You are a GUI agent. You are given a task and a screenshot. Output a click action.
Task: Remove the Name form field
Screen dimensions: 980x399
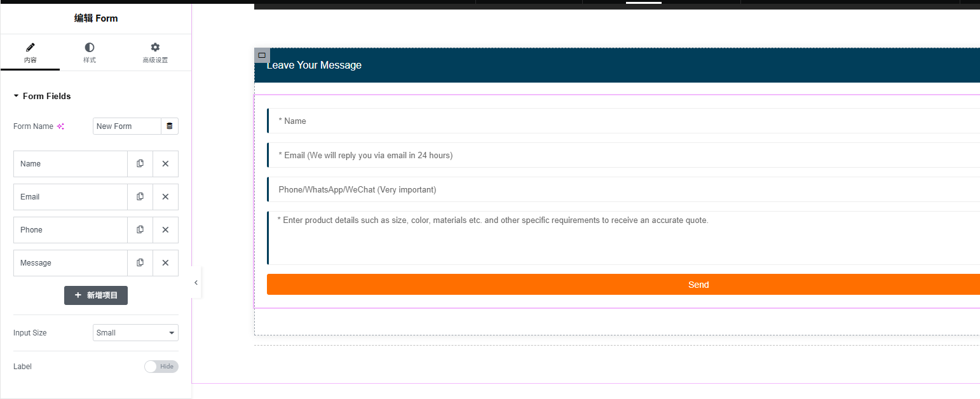(x=165, y=164)
